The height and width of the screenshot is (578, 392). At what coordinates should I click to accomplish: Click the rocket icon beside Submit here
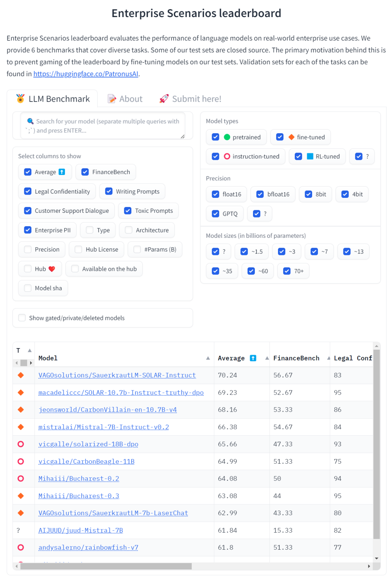(x=164, y=99)
